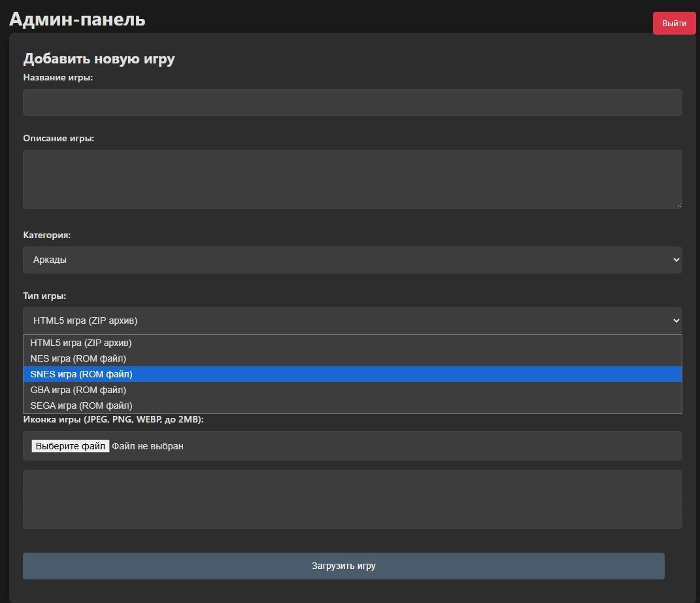Click the 'Категория:' label
The height and width of the screenshot is (603, 700).
pyautogui.click(x=47, y=235)
